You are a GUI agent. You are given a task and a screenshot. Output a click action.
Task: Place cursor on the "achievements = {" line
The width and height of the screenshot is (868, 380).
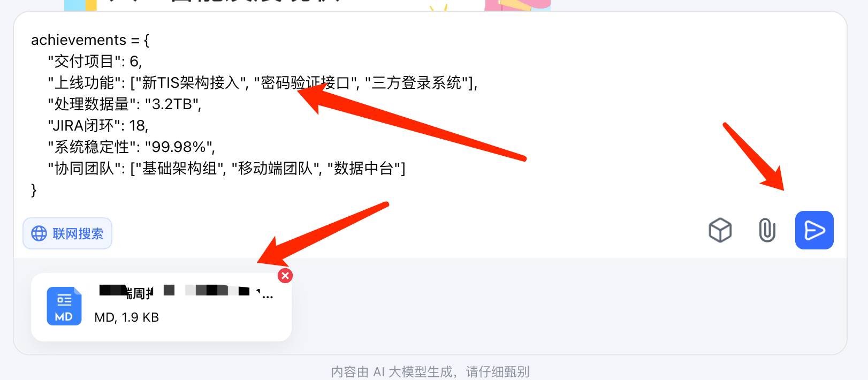coord(90,40)
